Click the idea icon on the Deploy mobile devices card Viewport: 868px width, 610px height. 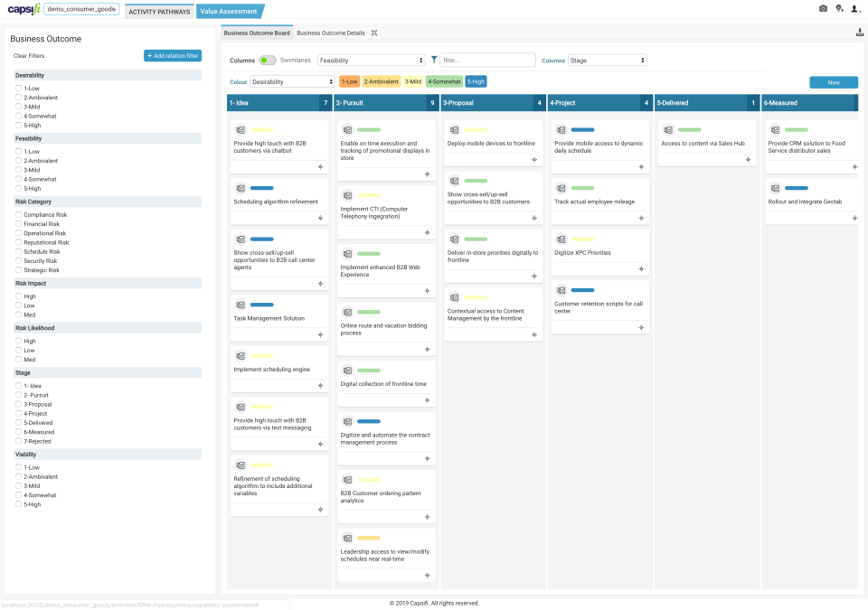(x=453, y=129)
